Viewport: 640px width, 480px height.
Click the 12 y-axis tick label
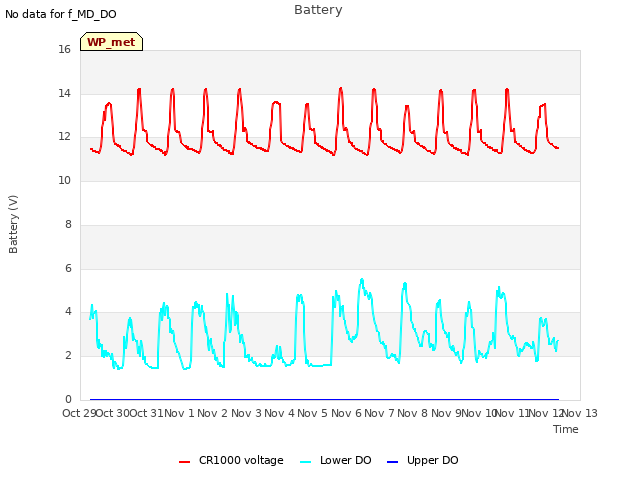tap(64, 137)
